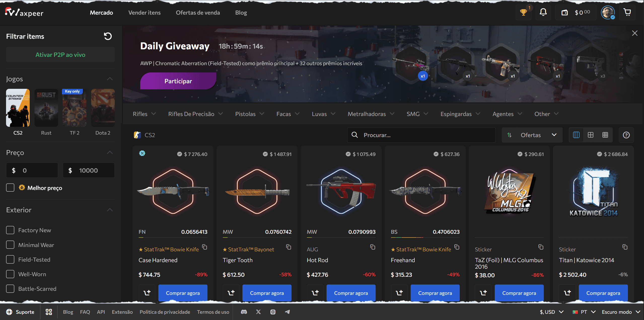Switch to the dense nine-tile grid view
This screenshot has height=320, width=644.
(x=605, y=135)
